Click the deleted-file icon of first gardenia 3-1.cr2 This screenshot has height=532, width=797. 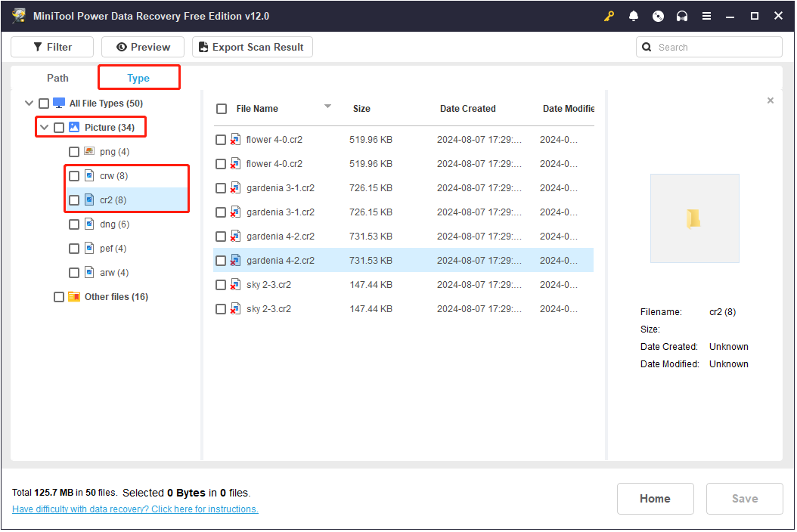[x=235, y=187]
